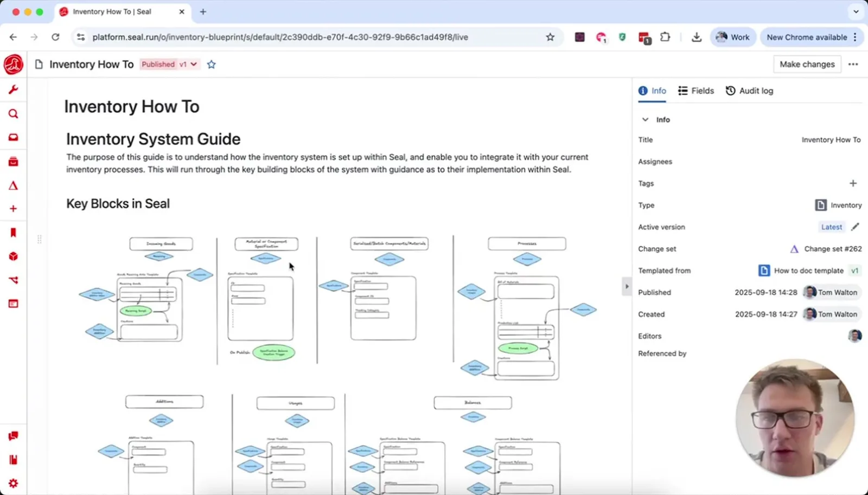Collapse the right side panel with the arrow
Viewport: 868px width, 495px height.
[x=627, y=286]
